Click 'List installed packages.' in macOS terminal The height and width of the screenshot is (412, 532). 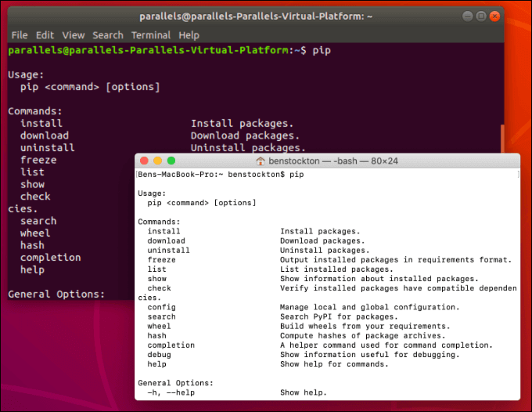click(x=336, y=269)
